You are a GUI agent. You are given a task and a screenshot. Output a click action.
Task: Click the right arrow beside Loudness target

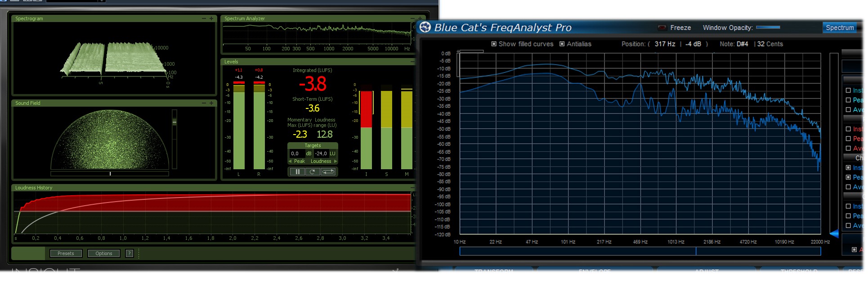coord(335,161)
